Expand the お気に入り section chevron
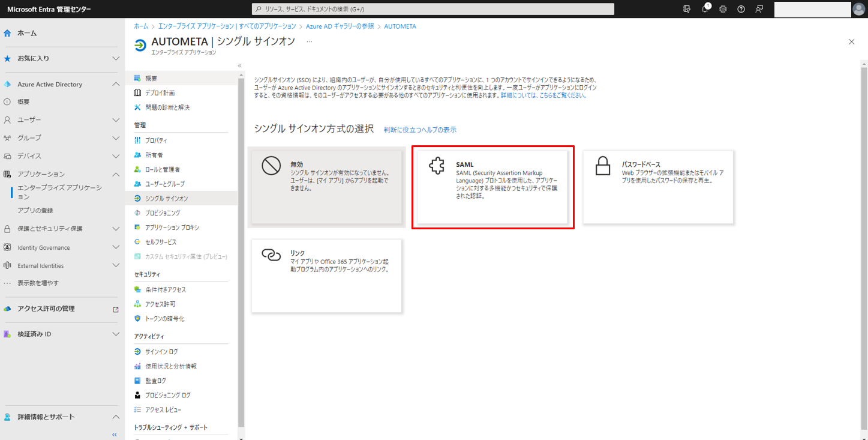 tap(116, 58)
